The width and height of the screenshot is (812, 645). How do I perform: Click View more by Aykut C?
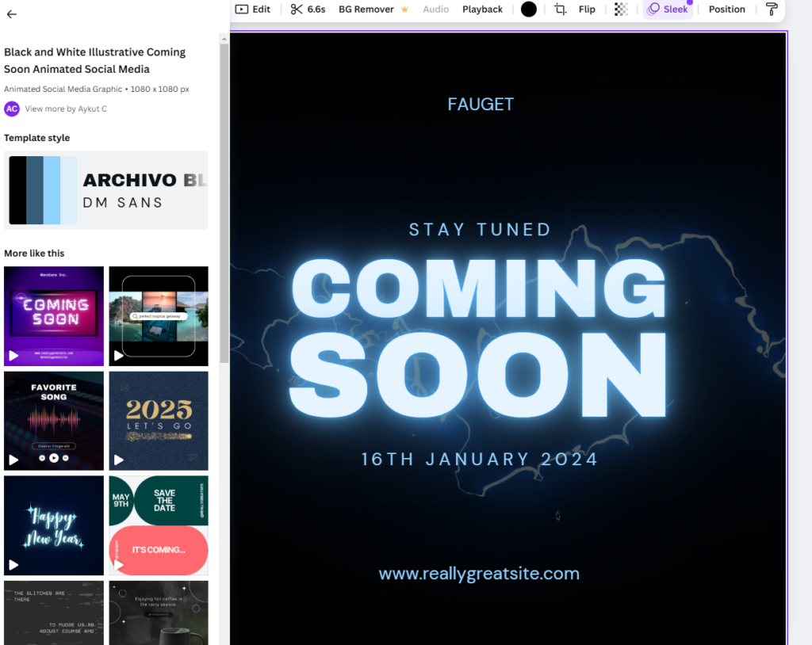click(65, 109)
